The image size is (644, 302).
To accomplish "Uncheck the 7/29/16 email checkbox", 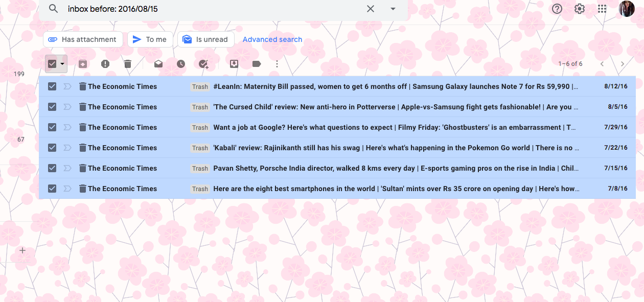I will [x=52, y=127].
